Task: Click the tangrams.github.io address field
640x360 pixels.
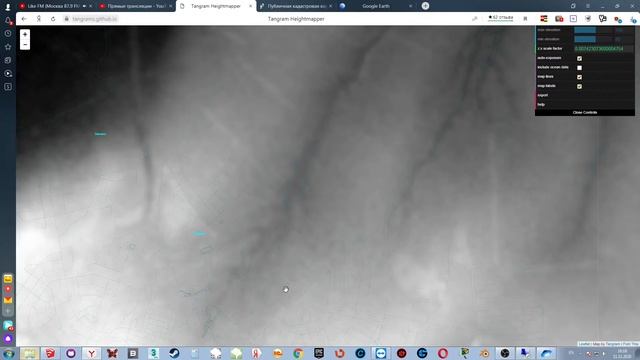Action: tap(95, 19)
